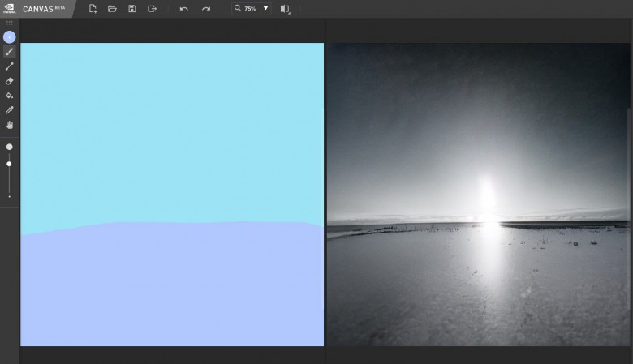Screen dimensions: 633x364
Task: Select the Hand pan tool
Action: click(x=10, y=125)
